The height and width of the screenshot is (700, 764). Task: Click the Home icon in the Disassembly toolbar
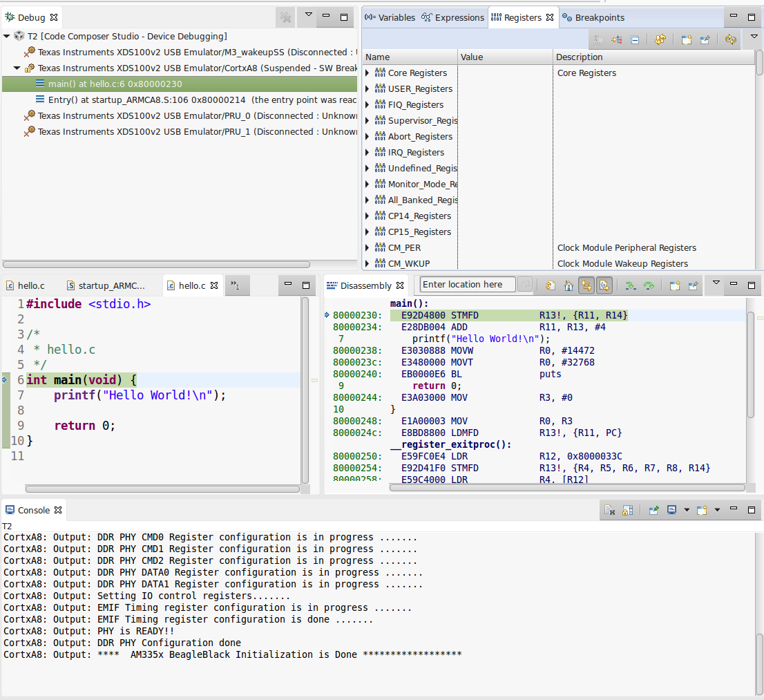569,285
